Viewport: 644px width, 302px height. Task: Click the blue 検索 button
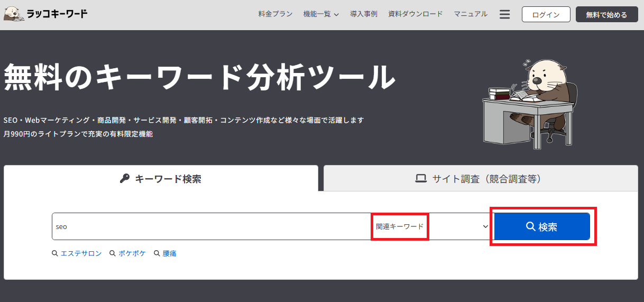(x=542, y=226)
